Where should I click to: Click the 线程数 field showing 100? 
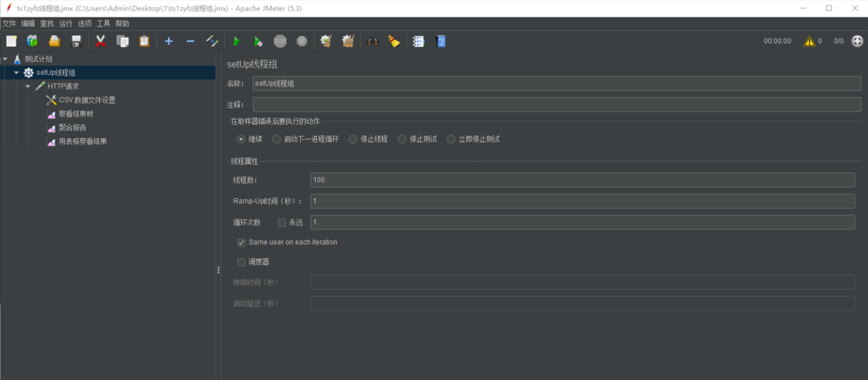pyautogui.click(x=583, y=180)
